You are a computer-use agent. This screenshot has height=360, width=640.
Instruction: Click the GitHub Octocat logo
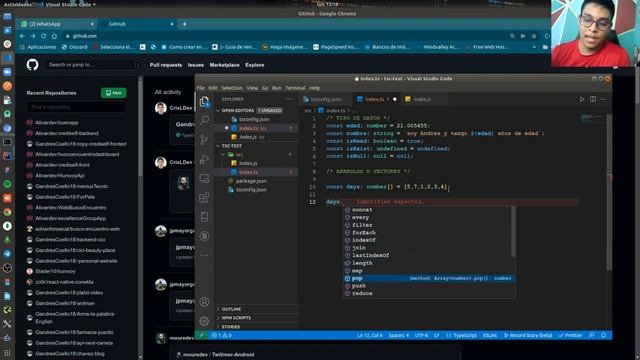click(x=33, y=64)
